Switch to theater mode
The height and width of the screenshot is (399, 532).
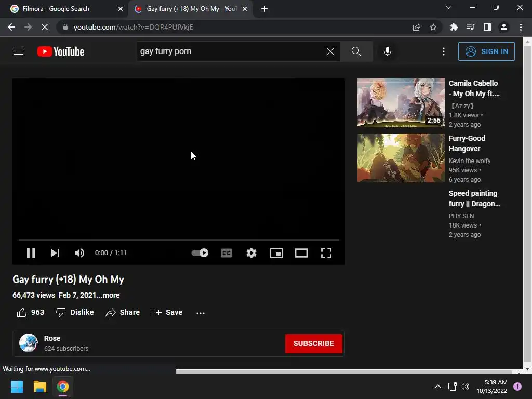tap(301, 253)
